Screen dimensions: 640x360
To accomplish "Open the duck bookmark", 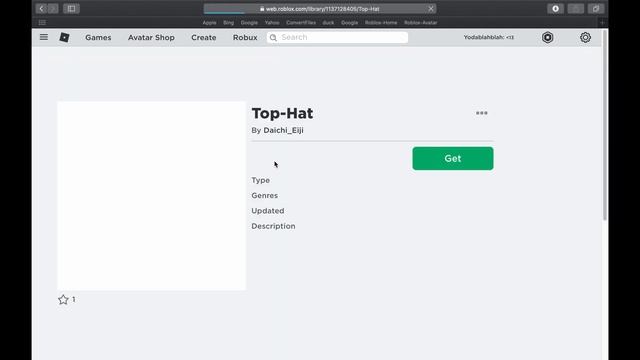I will click(x=328, y=22).
